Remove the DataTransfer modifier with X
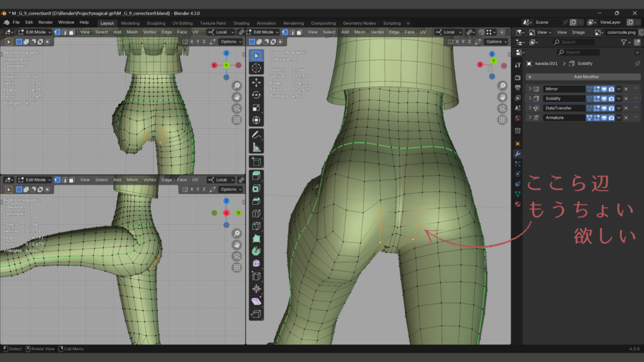Viewport: 644px width, 362px height. pos(626,108)
